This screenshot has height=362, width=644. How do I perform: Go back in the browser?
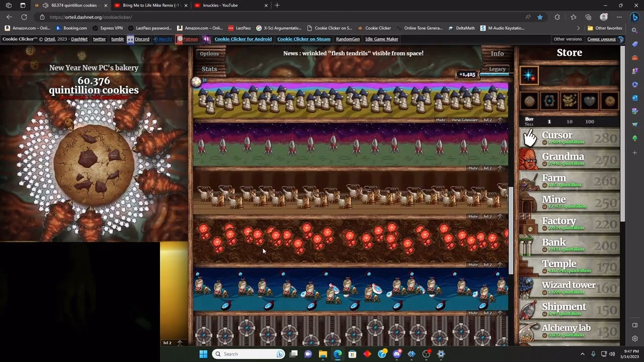point(9,17)
